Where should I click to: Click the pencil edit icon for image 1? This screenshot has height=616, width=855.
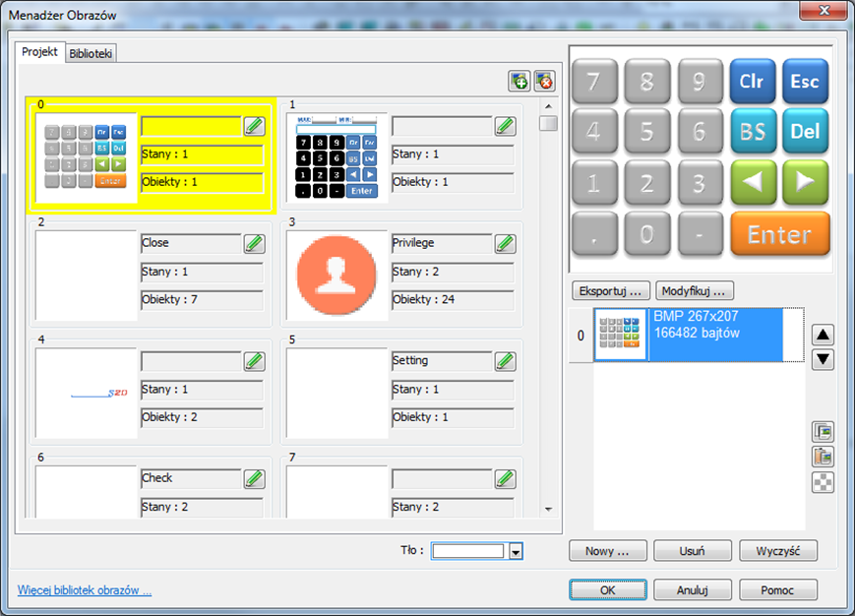506,126
